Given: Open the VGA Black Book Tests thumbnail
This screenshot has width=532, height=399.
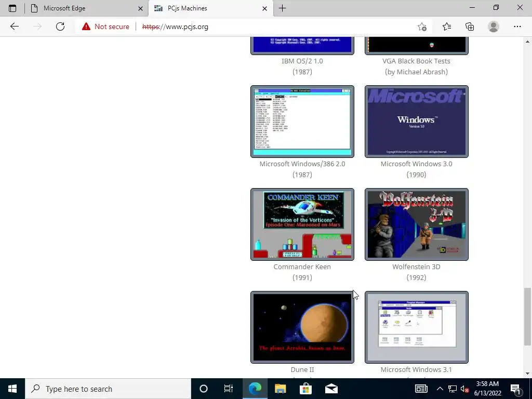Looking at the screenshot, I should point(416,46).
